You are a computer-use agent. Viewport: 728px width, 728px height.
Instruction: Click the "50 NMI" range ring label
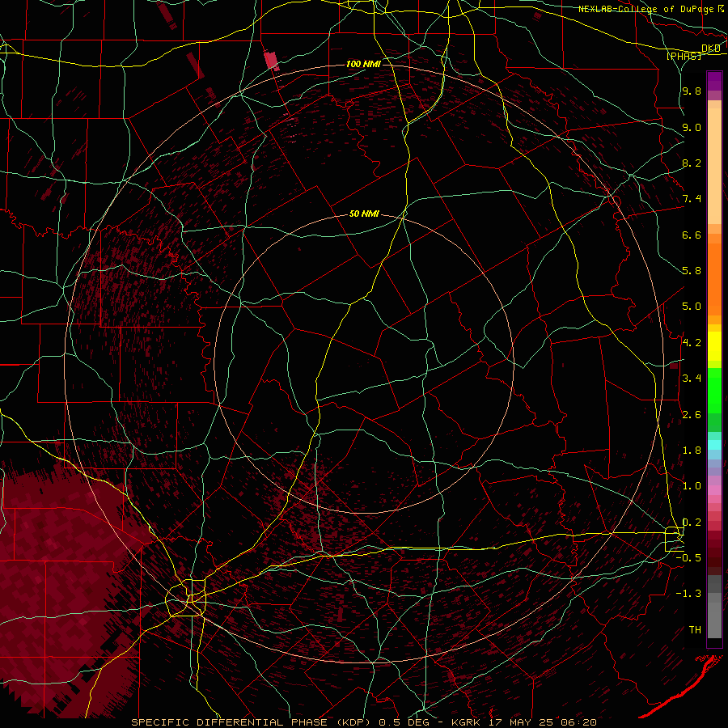coord(364,214)
